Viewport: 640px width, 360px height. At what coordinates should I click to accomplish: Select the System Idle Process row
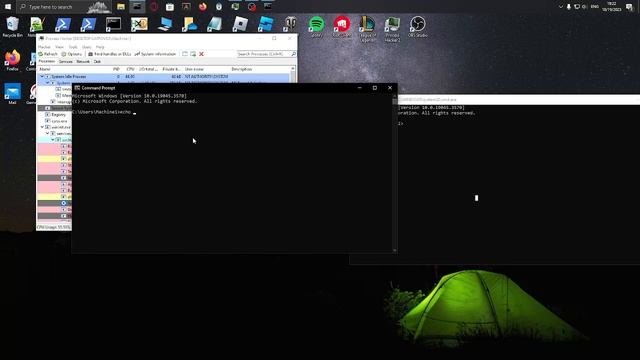(x=164, y=76)
